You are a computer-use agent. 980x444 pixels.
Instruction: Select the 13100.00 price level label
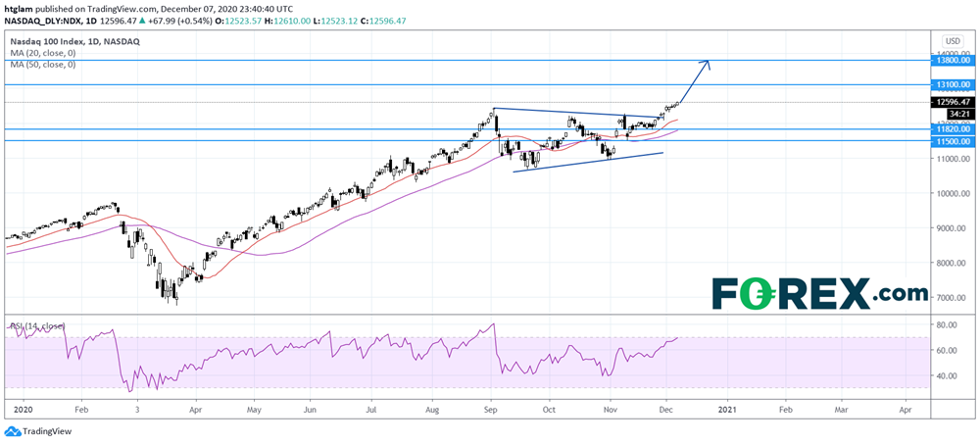click(952, 85)
